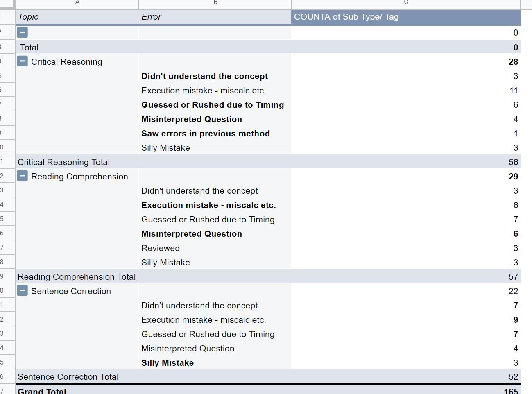This screenshot has height=394, width=532.
Task: Select the Reviewed error cell
Action: tap(161, 248)
